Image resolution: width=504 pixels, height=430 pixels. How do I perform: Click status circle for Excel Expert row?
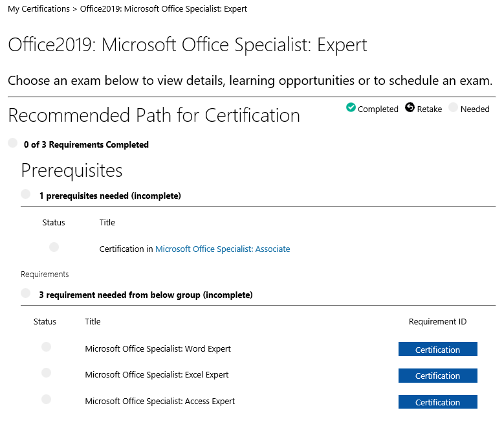pos(46,373)
